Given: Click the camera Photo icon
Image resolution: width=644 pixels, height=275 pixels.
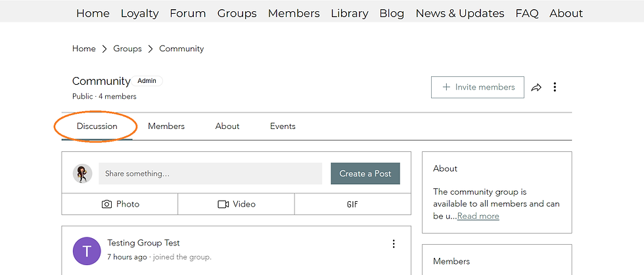Looking at the screenshot, I should coord(107,205).
